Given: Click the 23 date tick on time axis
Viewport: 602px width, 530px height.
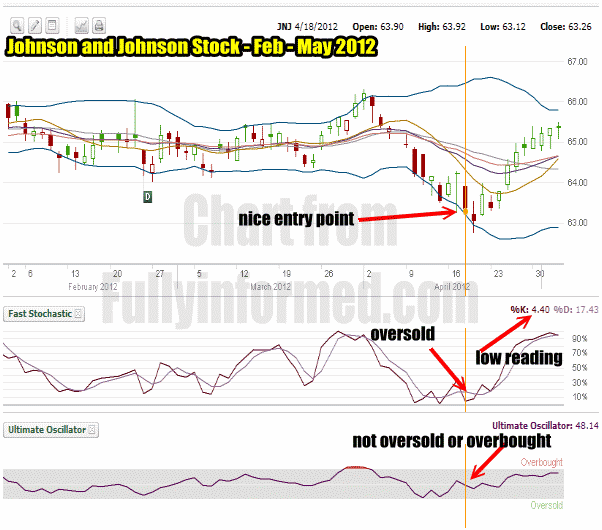Looking at the screenshot, I should pos(498,274).
